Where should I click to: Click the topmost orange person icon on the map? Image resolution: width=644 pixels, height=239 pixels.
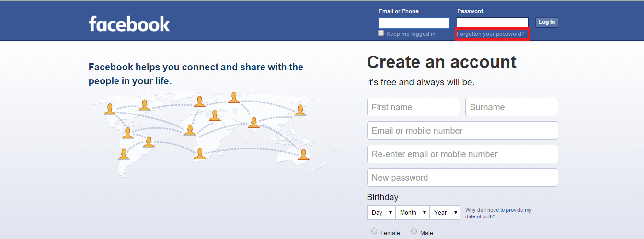click(x=234, y=98)
